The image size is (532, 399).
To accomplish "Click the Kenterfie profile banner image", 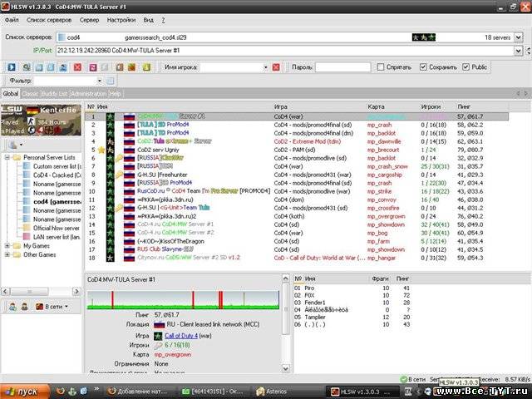I will [41, 120].
